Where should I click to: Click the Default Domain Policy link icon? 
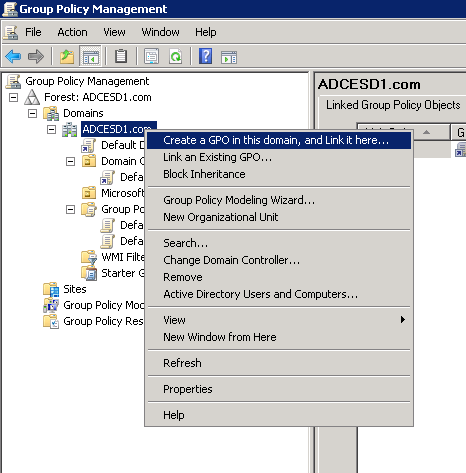click(x=89, y=145)
